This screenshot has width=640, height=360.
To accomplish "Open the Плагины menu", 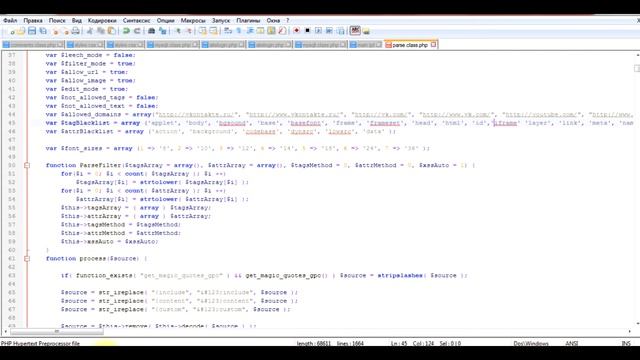I will 248,20.
